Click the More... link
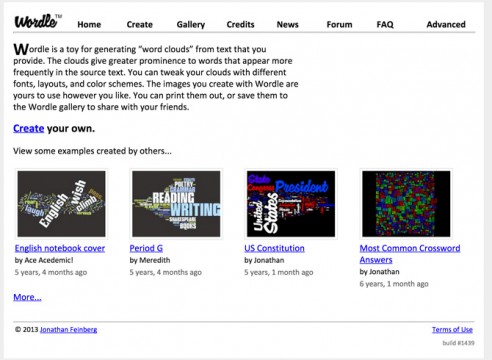 click(x=27, y=297)
